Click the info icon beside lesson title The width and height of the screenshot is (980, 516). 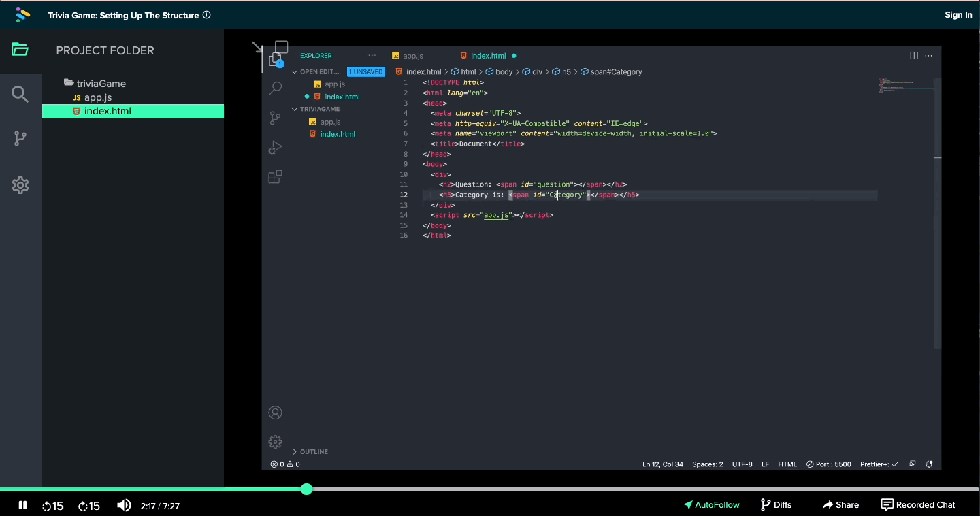pos(207,15)
